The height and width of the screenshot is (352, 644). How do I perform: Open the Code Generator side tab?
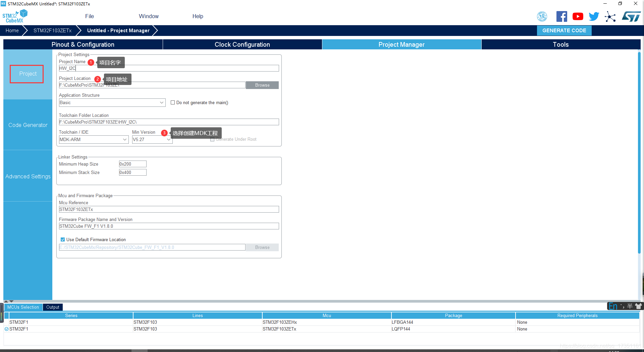(x=28, y=125)
